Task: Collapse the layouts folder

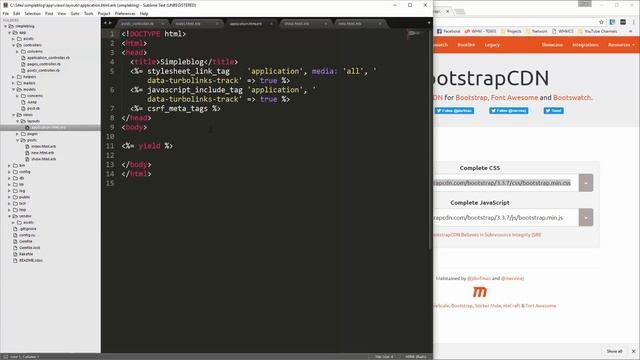Action: [x=18, y=121]
